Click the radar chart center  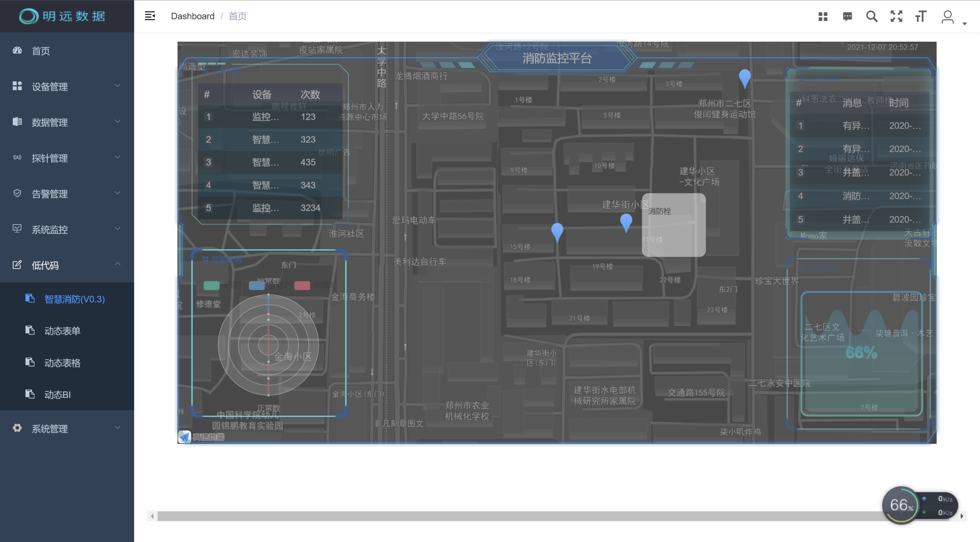[x=269, y=345]
